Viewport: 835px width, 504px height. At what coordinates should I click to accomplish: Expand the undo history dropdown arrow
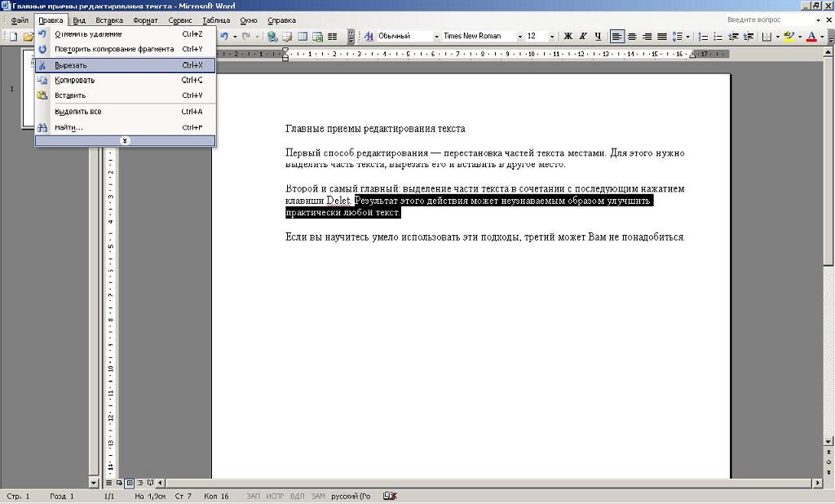235,36
